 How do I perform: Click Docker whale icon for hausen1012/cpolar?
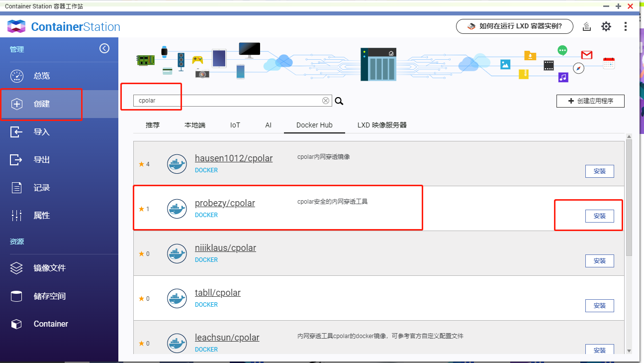point(177,164)
